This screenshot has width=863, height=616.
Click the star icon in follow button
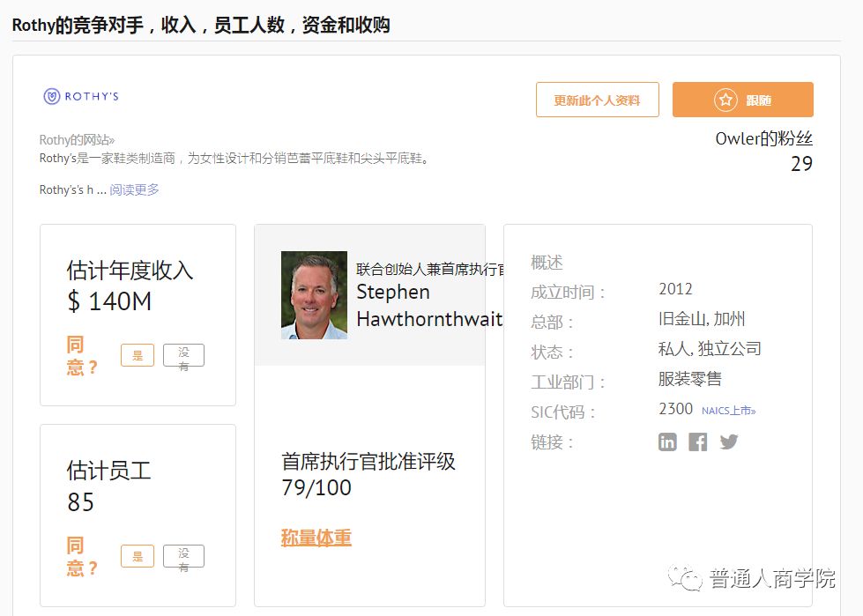point(725,100)
